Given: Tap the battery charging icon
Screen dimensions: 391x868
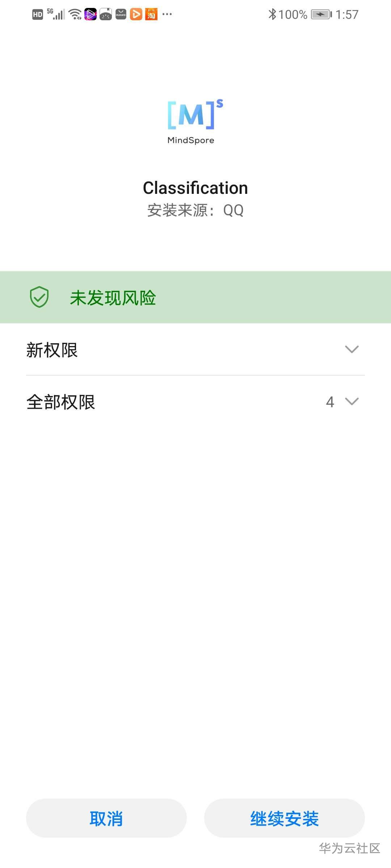Looking at the screenshot, I should coord(321,14).
